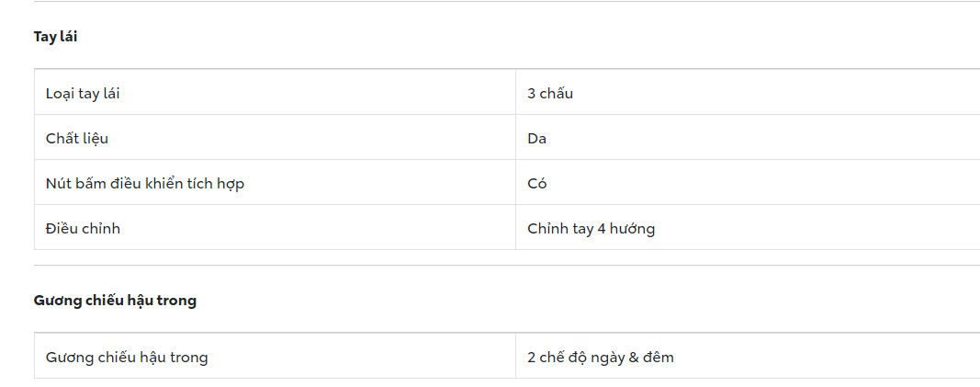Select the 'Loại tay lái' label cell

83,93
